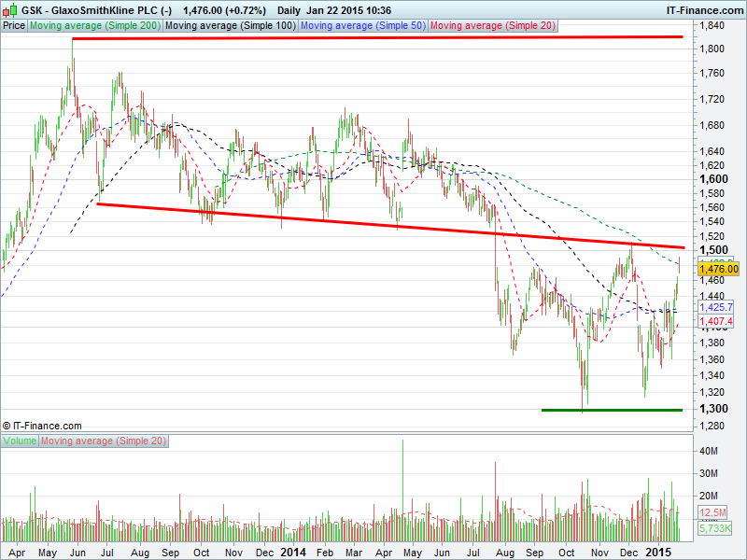
Task: Click the 1,560 price axis label
Action: pos(712,207)
